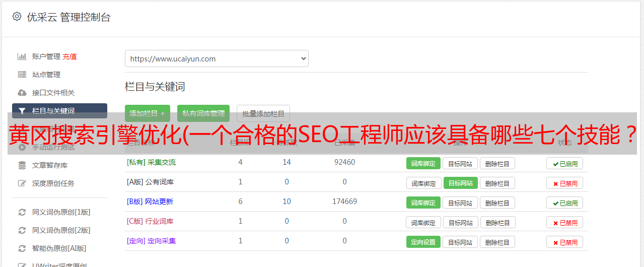
Task: Open the [B版] 网站更新 column link
Action: (x=150, y=202)
